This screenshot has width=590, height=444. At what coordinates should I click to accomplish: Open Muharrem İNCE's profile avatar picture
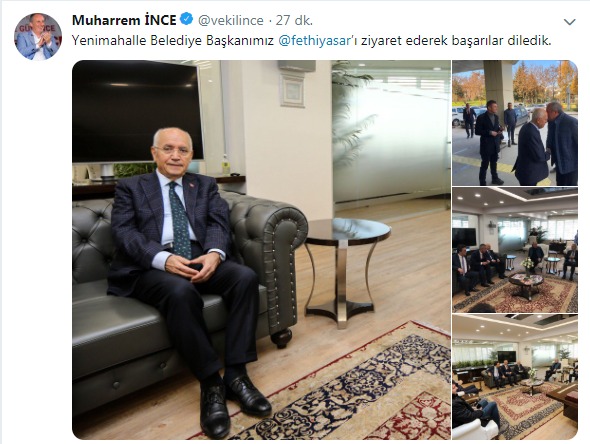38,36
